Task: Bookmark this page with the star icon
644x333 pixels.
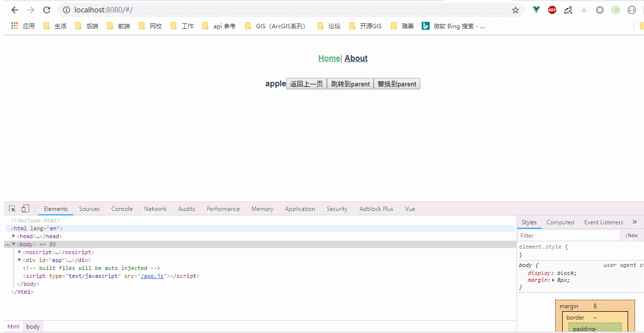Action: [x=515, y=10]
